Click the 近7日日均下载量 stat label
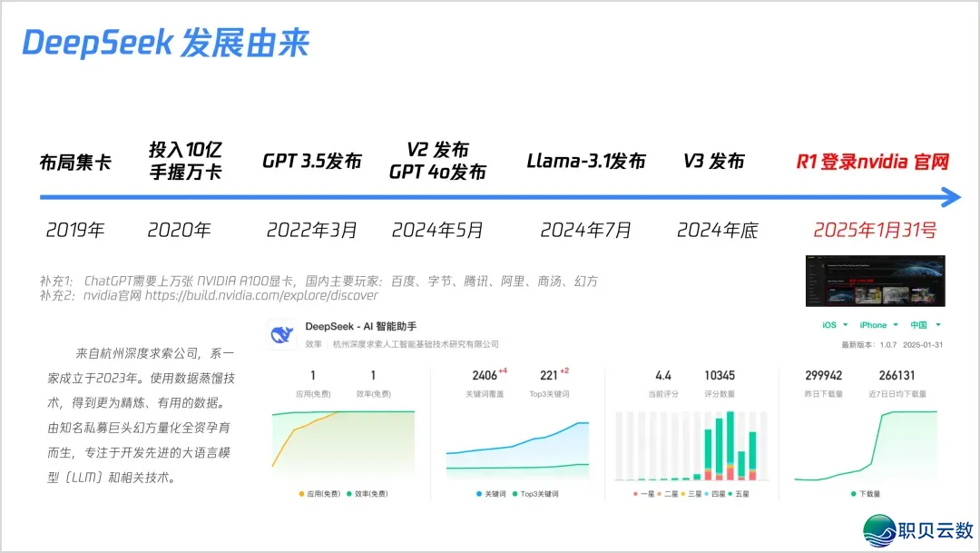The width and height of the screenshot is (980, 553). pos(897,394)
